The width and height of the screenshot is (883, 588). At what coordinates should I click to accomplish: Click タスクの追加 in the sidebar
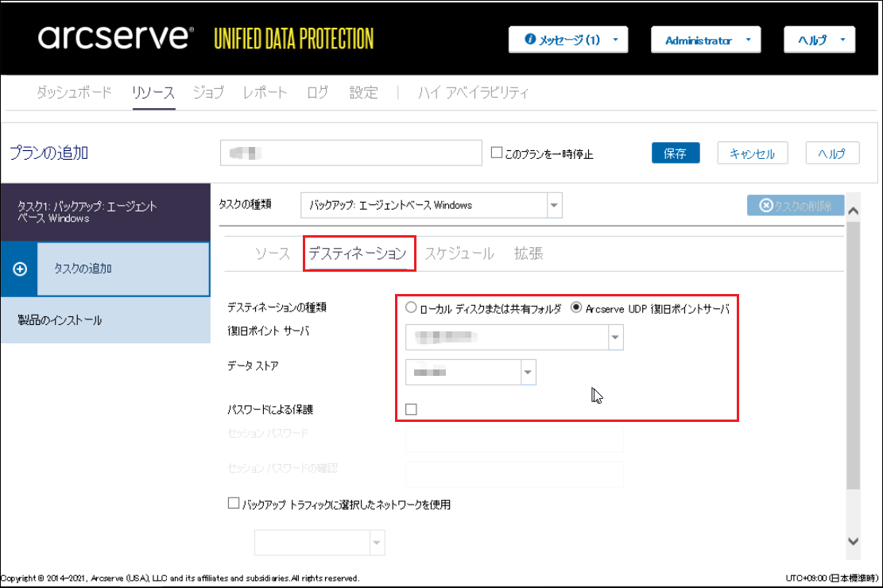point(123,269)
